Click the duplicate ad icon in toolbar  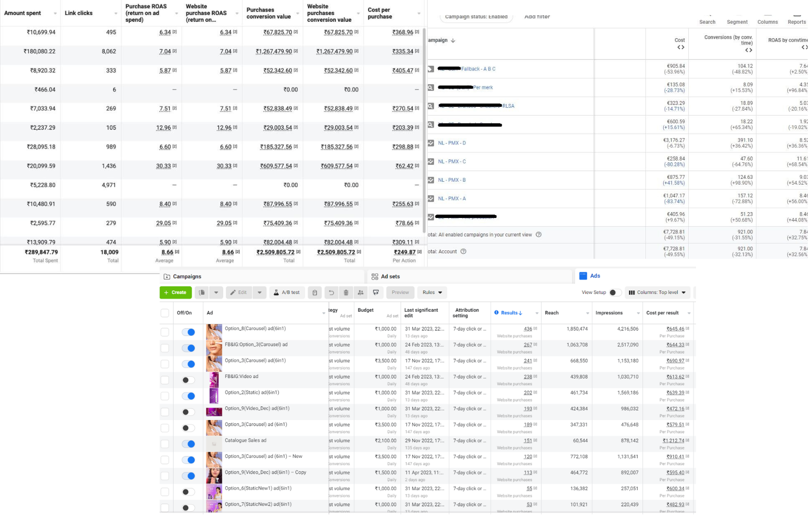pos(202,292)
